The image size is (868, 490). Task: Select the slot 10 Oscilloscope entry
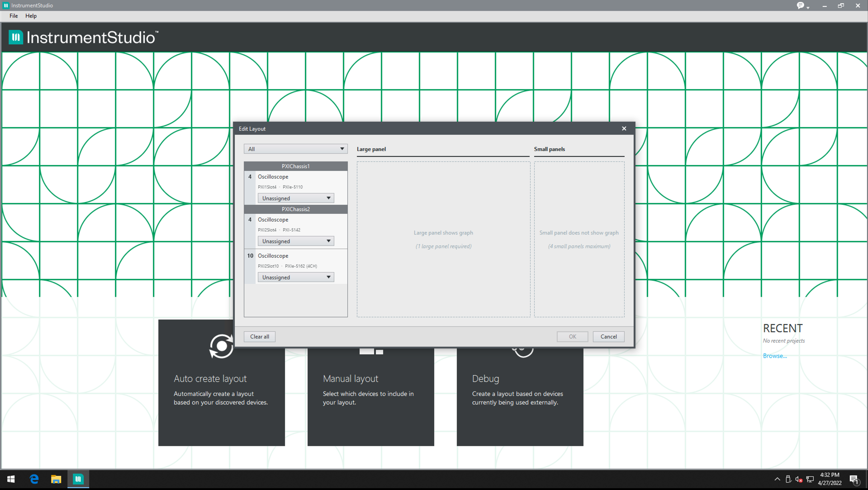[x=296, y=266]
